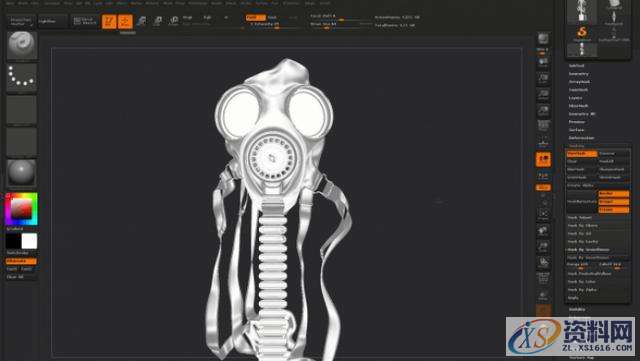Open the stroke type selector (dots)
This screenshot has height=361, width=640.
click(22, 77)
